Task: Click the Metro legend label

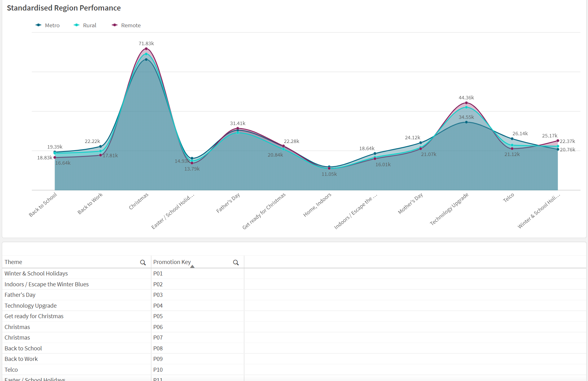Action: pyautogui.click(x=52, y=25)
